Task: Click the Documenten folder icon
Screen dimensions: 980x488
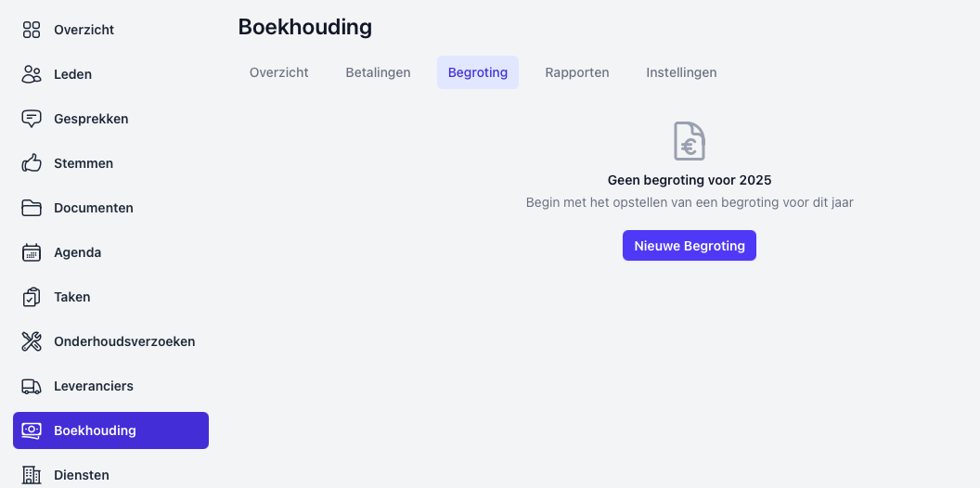Action: [x=32, y=208]
